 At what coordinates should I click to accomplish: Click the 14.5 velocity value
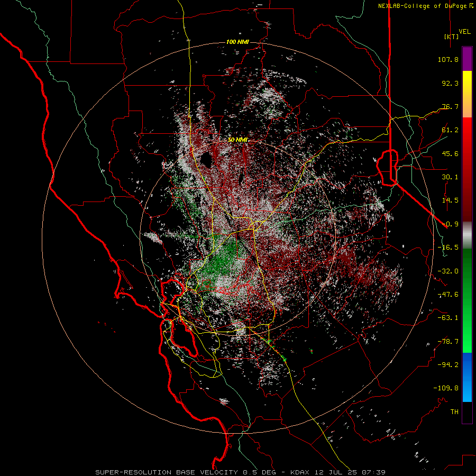(x=450, y=200)
